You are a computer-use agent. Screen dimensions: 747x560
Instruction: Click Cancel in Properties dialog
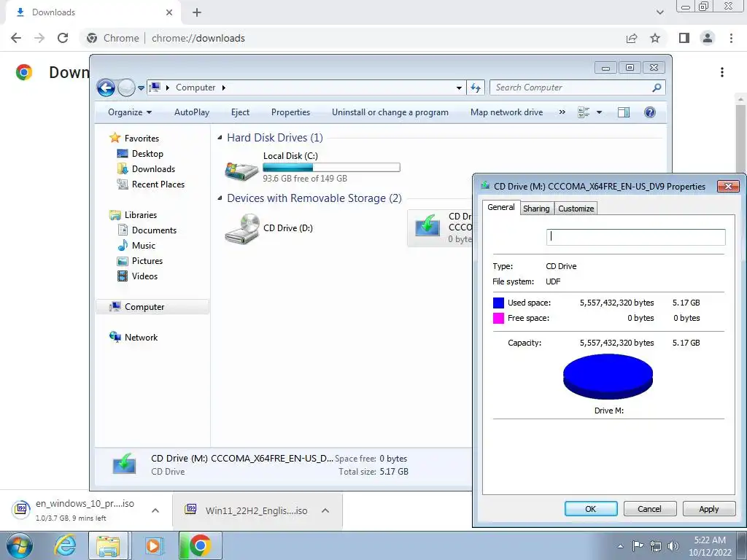(x=650, y=508)
